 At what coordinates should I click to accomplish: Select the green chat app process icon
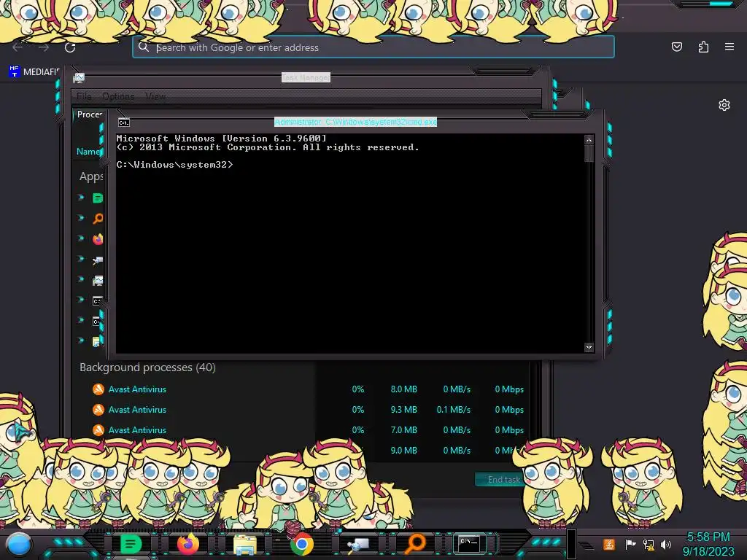tap(98, 198)
